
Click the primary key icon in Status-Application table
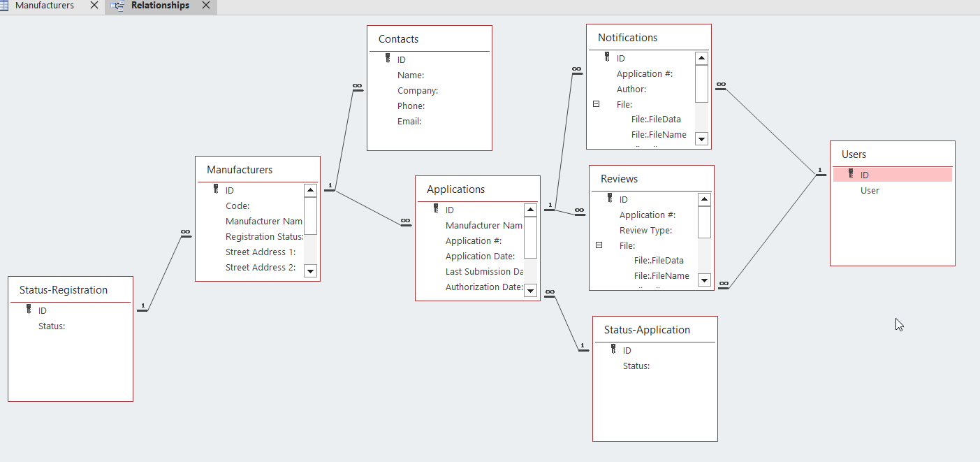(613, 349)
